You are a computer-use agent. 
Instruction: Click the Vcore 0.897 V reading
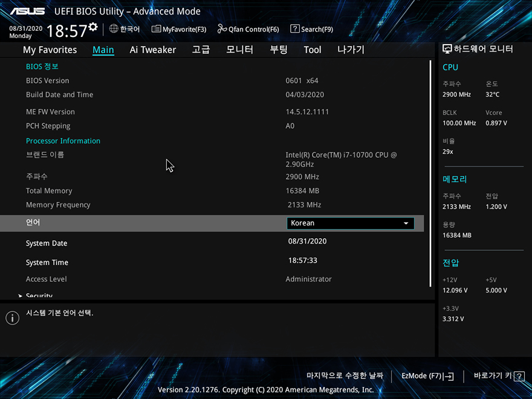496,123
